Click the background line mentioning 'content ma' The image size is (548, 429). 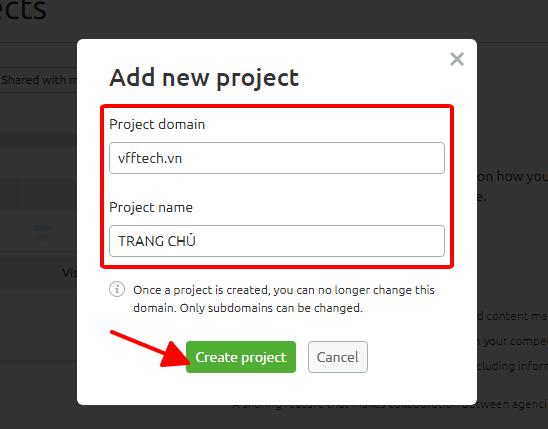tap(512, 316)
